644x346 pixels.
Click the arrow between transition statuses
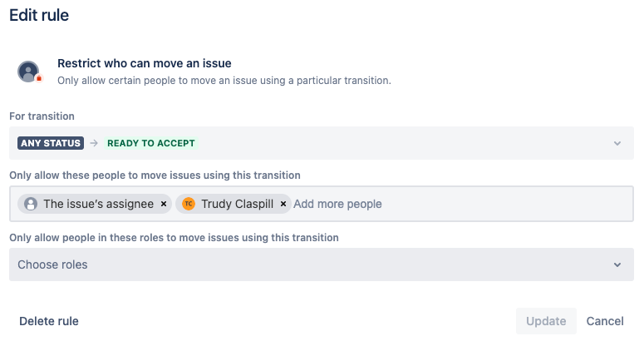point(94,143)
